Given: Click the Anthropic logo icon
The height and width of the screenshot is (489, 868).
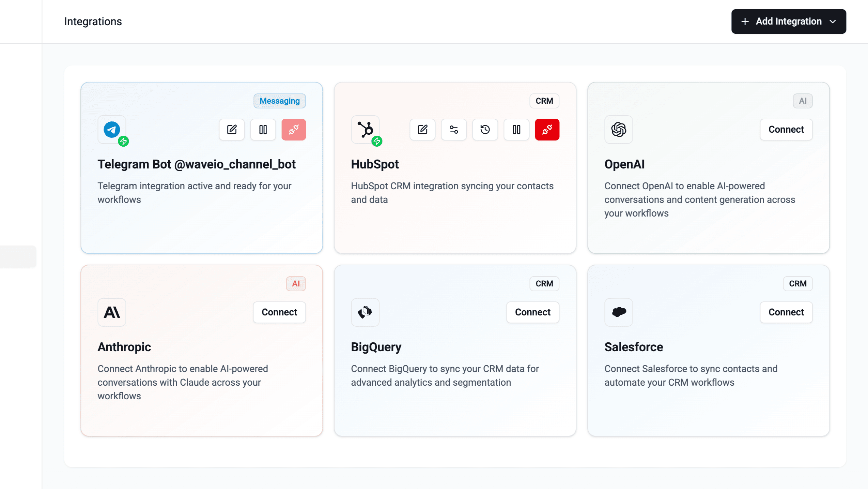Looking at the screenshot, I should tap(112, 312).
